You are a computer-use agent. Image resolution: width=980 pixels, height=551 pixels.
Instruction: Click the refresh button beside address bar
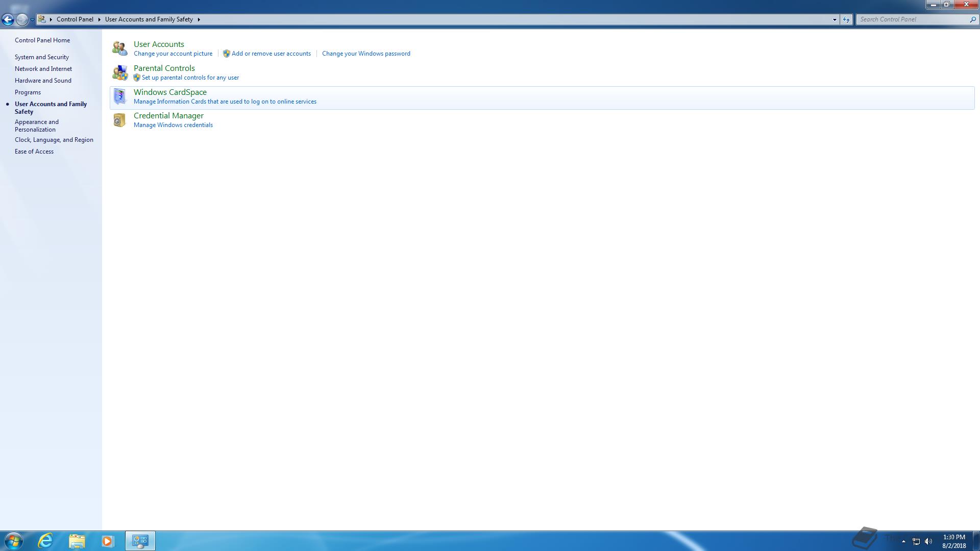(846, 19)
